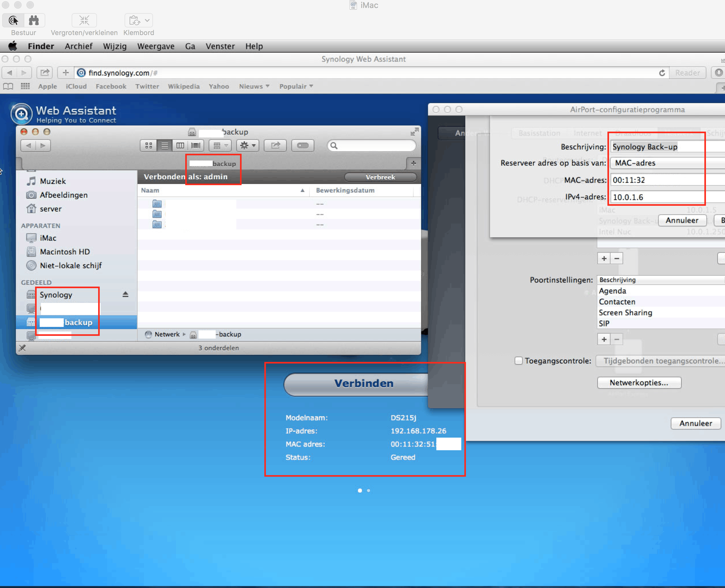Go to second page indicator dot
This screenshot has height=588, width=725.
click(x=368, y=491)
